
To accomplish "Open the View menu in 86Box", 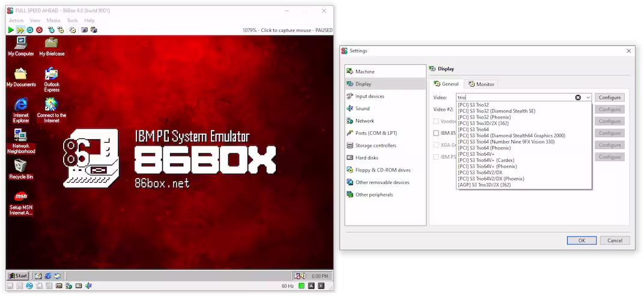I will click(35, 20).
